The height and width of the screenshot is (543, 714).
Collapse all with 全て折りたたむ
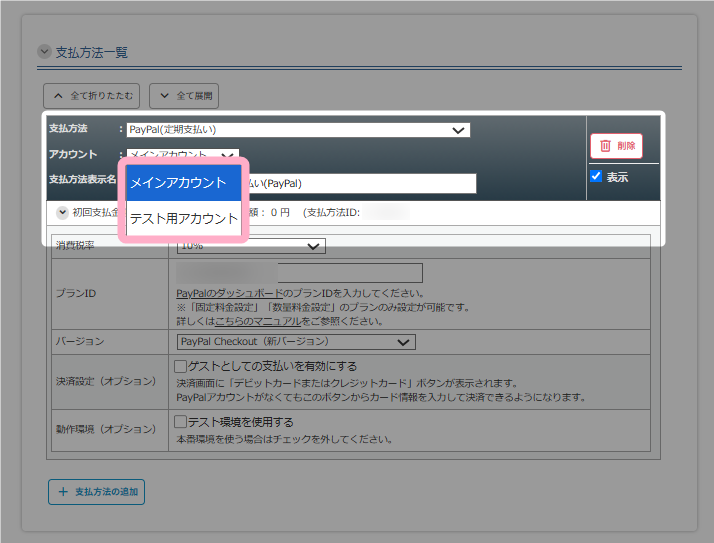[91, 96]
